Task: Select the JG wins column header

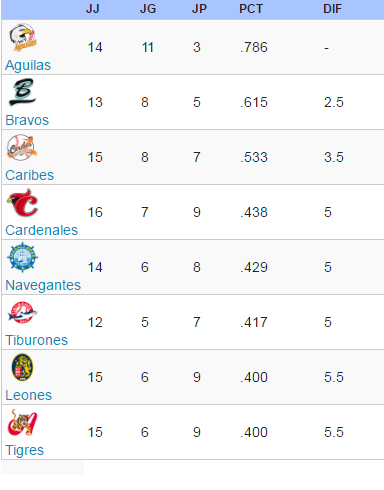Action: (x=148, y=9)
